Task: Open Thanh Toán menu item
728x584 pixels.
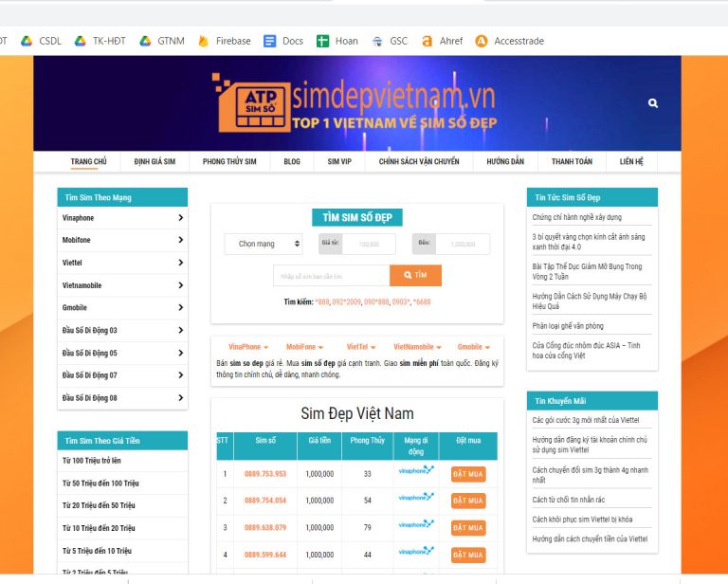Action: pos(572,161)
